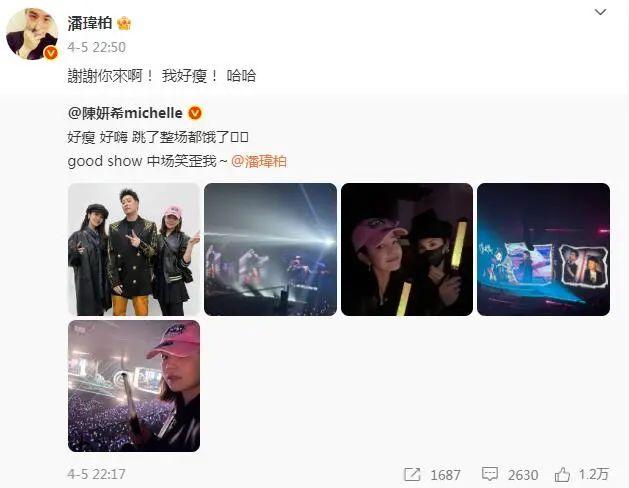629x488 pixels.
Task: Click the 4-5 22:17 original post timestamp
Action: tap(97, 474)
